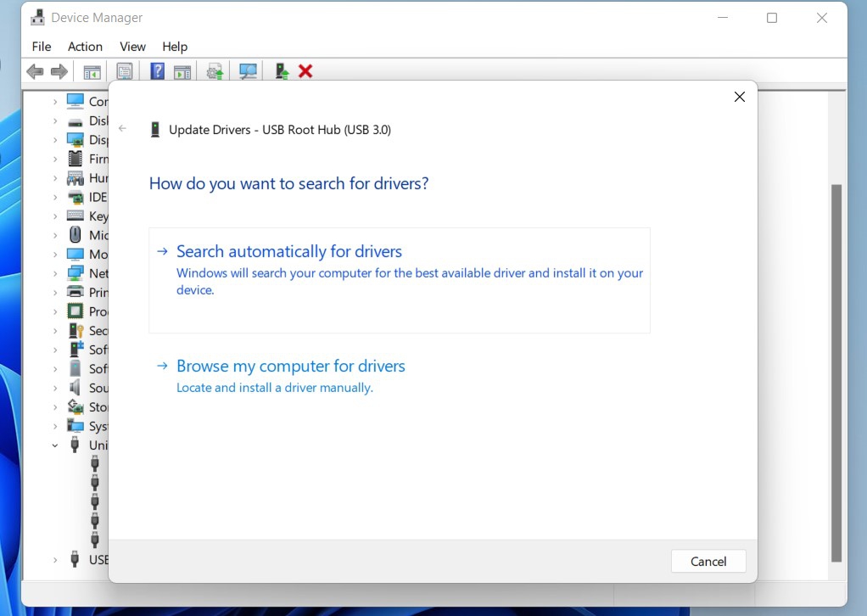Click the Device Manager title bar app icon
Image resolution: width=867 pixels, height=616 pixels.
click(x=37, y=17)
